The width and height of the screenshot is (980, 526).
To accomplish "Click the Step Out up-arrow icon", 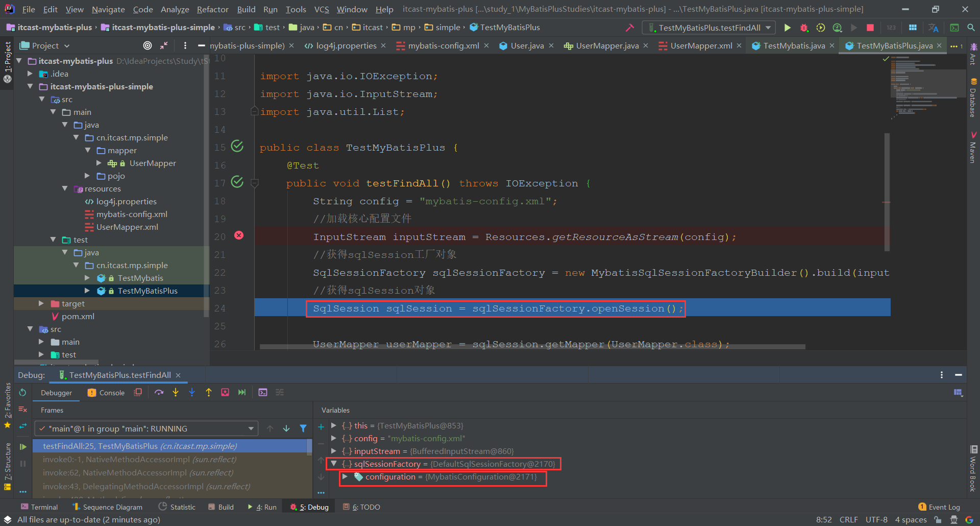I will click(x=209, y=392).
